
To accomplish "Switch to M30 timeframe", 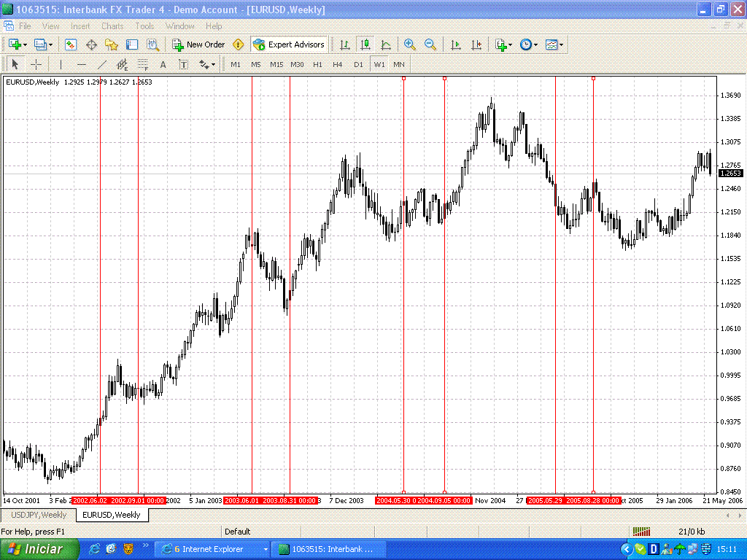I will (x=298, y=64).
